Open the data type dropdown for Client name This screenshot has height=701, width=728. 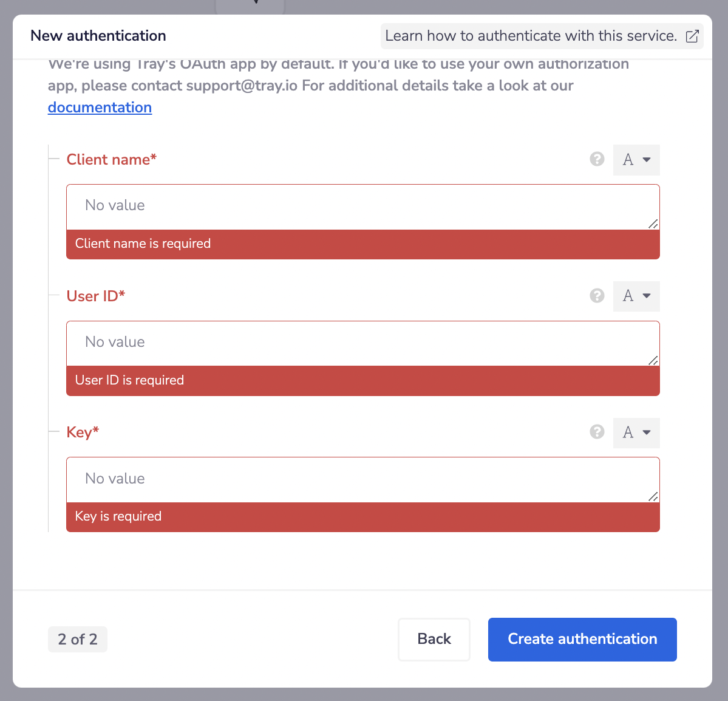[636, 159]
